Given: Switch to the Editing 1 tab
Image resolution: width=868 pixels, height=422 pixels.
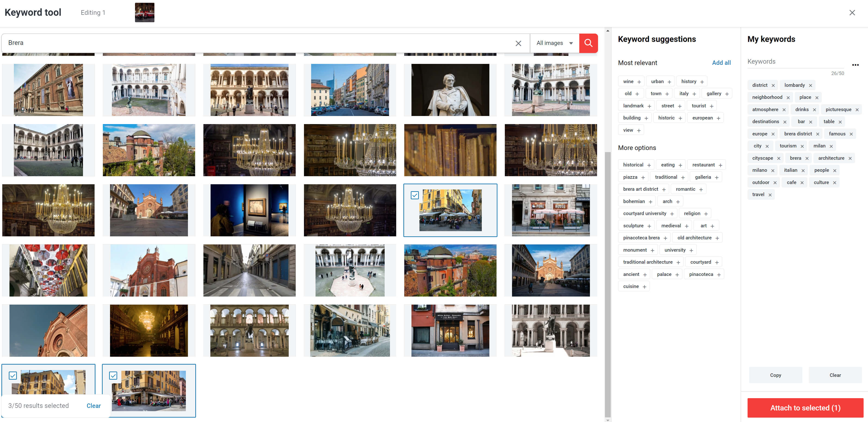Looking at the screenshot, I should pos(93,13).
